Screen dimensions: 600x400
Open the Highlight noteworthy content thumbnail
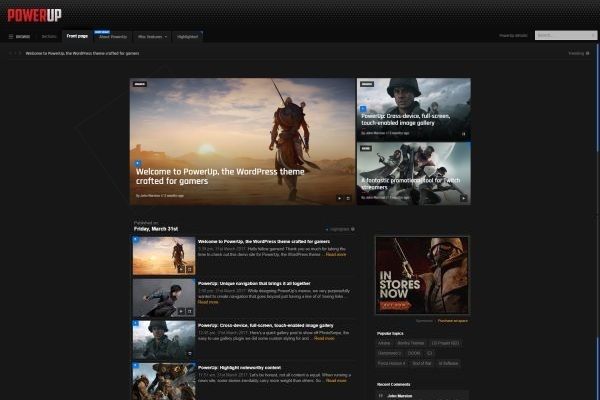(164, 381)
